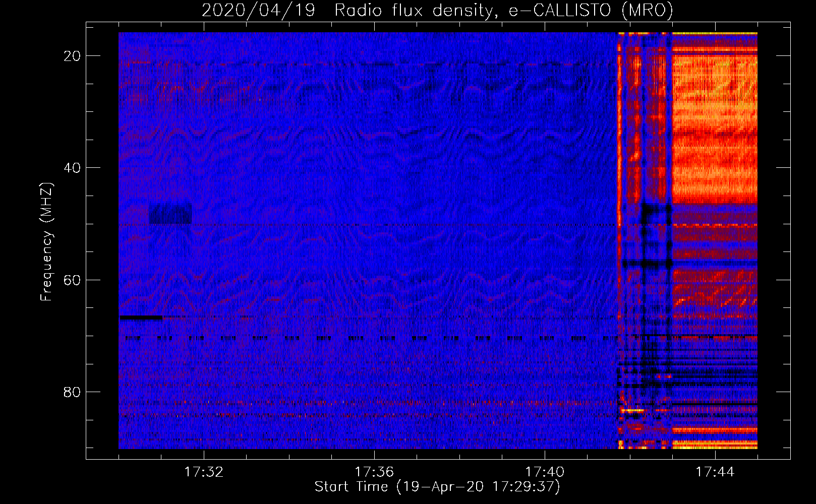Click the 'Start Time (19-Apr-20 17:29:37)' label

click(437, 487)
